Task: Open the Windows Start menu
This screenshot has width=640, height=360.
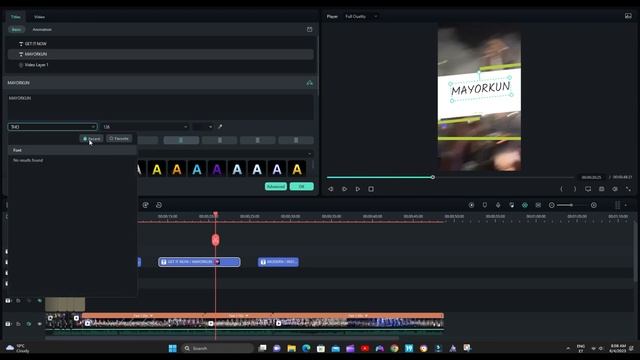Action: click(173, 348)
